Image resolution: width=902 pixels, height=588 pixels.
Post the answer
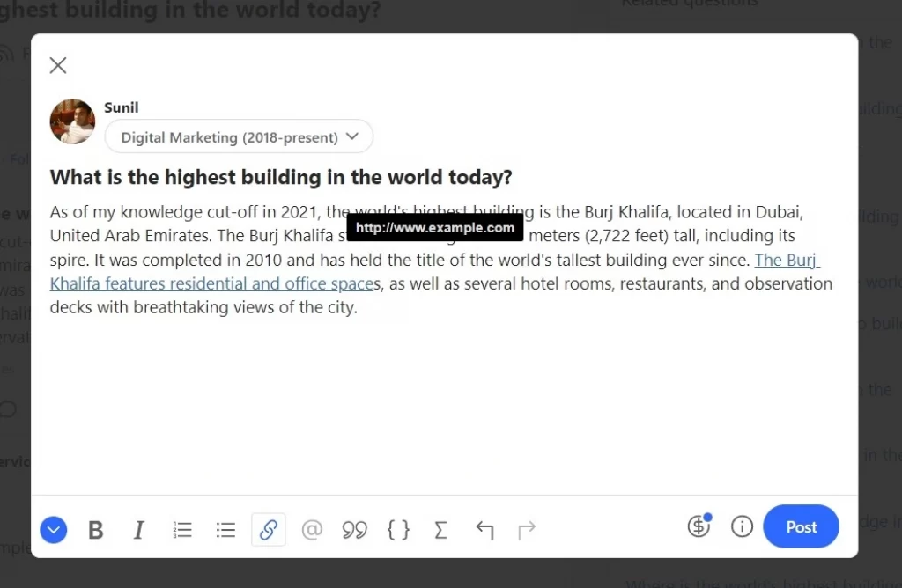pos(801,526)
